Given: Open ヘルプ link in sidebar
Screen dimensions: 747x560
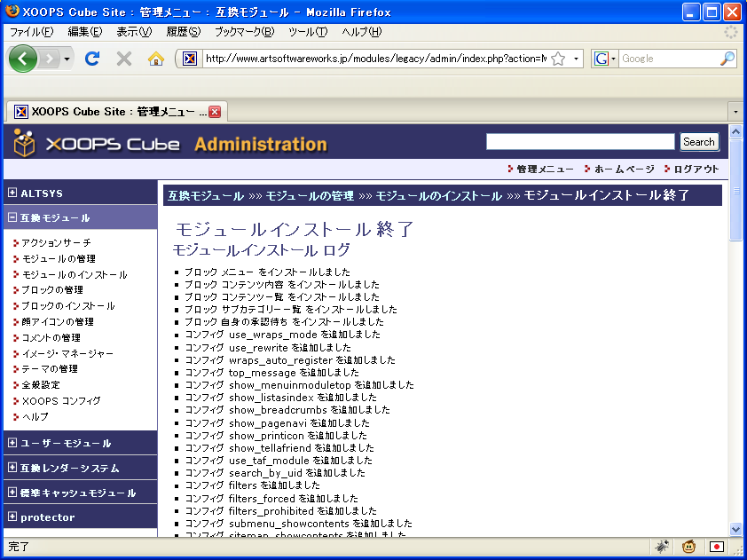Looking at the screenshot, I should click(35, 416).
